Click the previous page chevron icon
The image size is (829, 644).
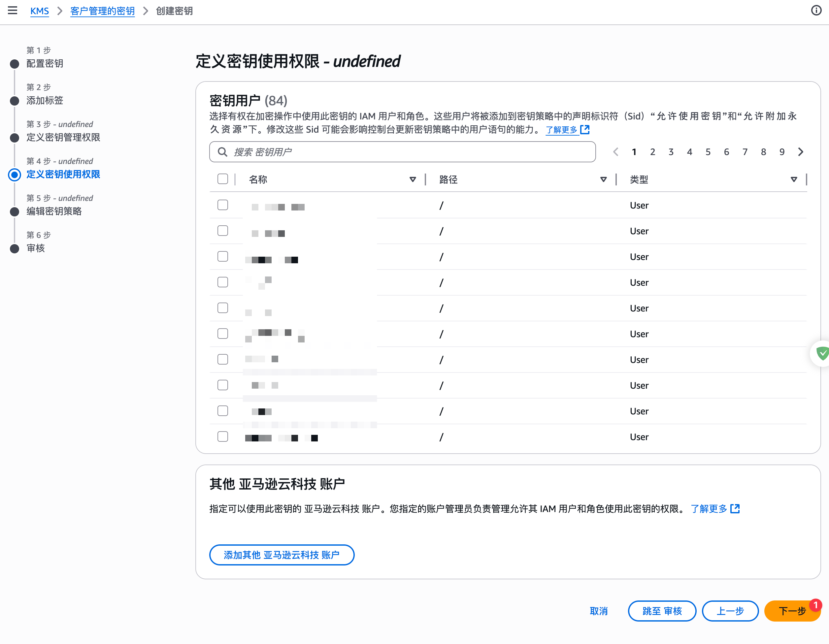[616, 151]
